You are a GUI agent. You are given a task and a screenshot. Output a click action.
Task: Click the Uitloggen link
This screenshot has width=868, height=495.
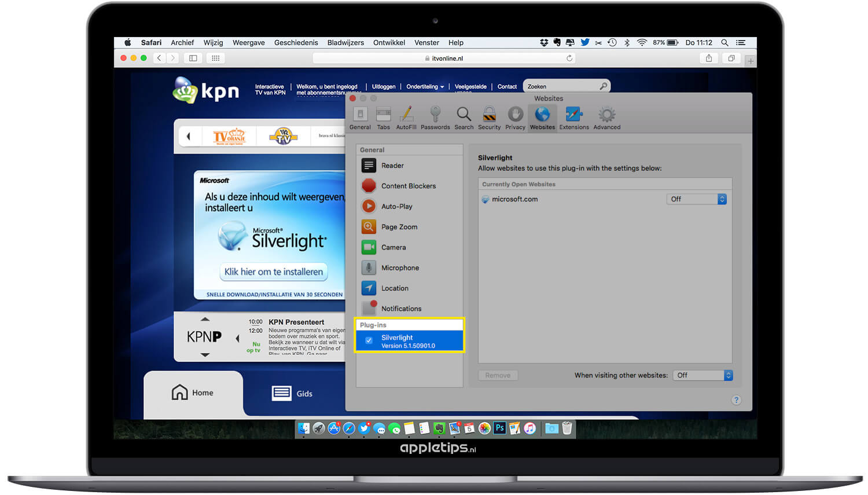pyautogui.click(x=384, y=87)
